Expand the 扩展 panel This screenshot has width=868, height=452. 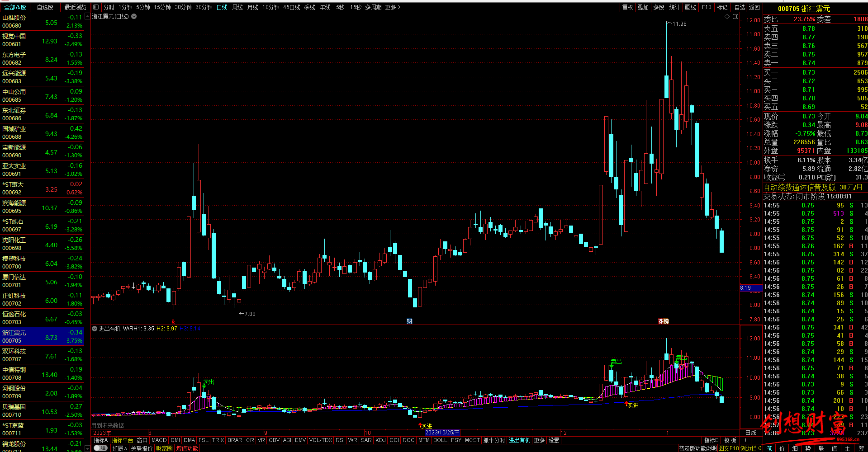pyautogui.click(x=120, y=448)
